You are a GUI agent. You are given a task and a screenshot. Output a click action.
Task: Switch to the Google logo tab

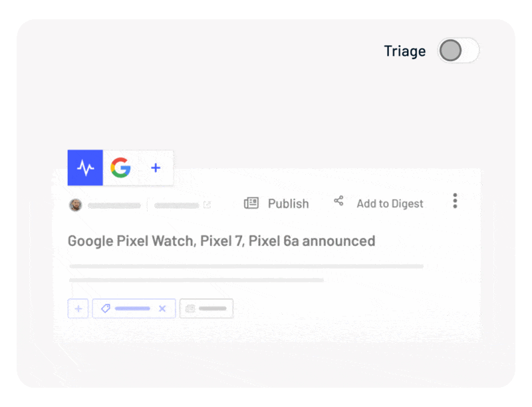(x=120, y=168)
